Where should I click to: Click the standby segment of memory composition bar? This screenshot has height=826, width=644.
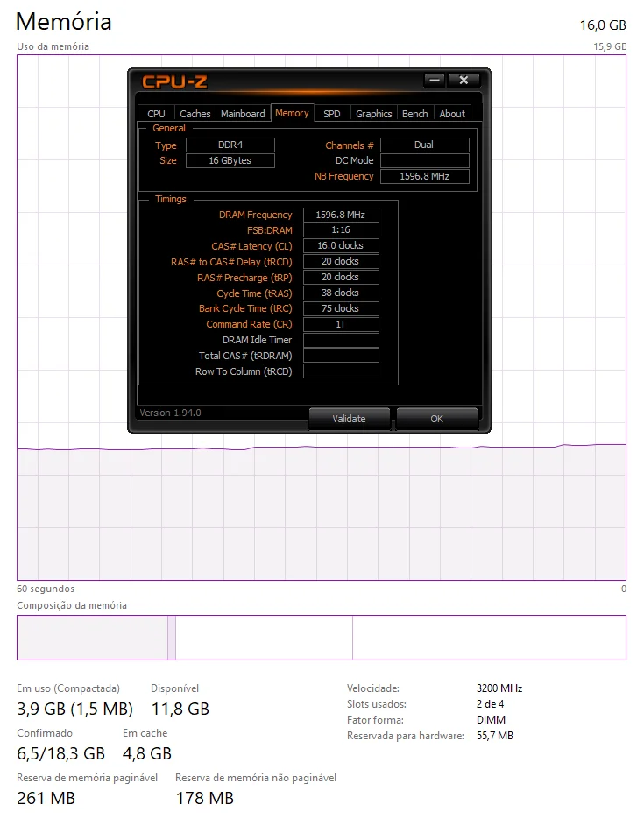pos(264,638)
